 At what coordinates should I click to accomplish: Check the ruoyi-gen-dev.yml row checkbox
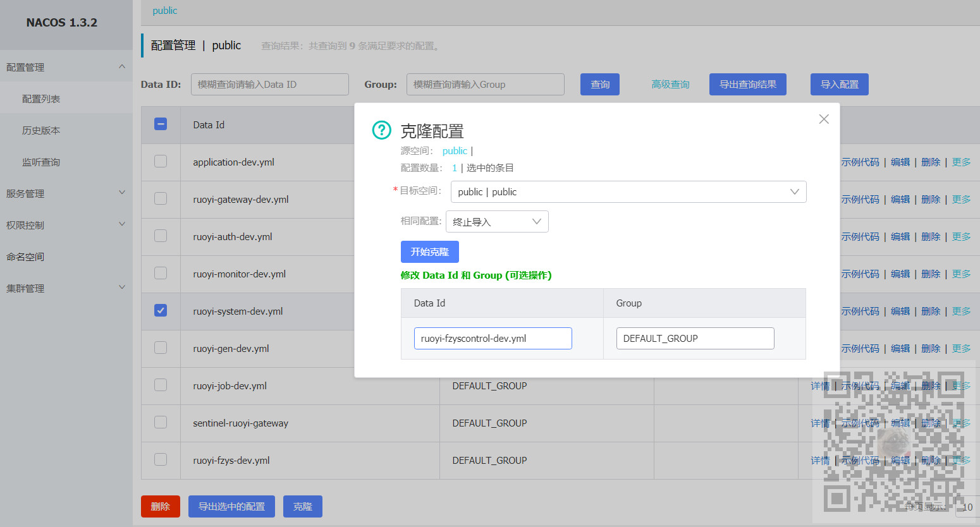click(x=161, y=348)
